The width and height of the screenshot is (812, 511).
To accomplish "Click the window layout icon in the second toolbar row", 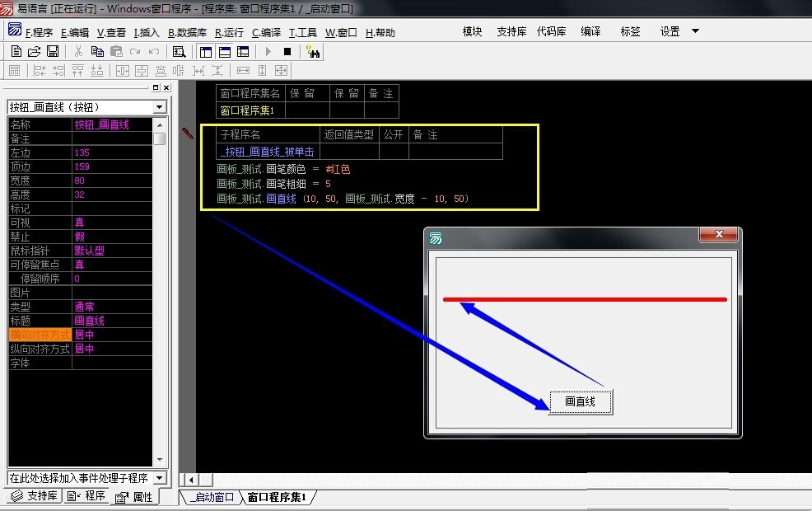I will [15, 71].
